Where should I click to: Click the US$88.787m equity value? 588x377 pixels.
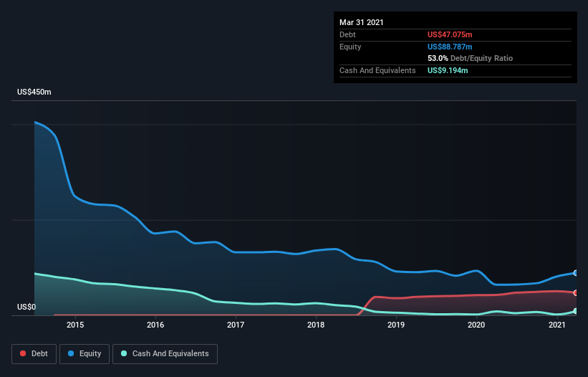click(450, 47)
